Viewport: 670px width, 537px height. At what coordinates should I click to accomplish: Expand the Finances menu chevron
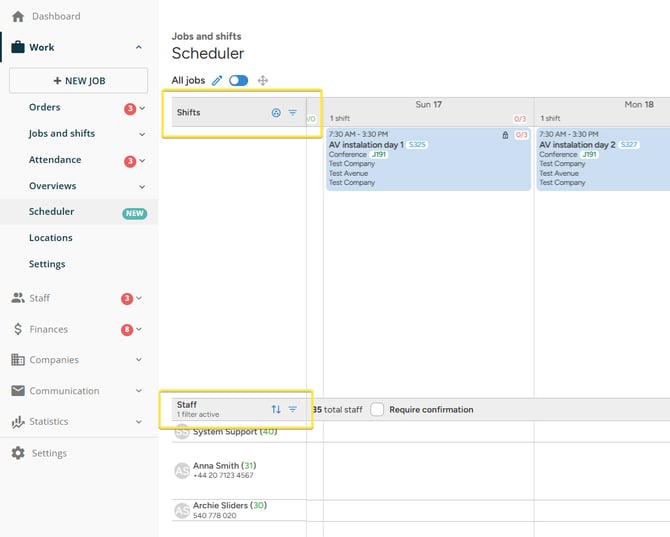139,329
